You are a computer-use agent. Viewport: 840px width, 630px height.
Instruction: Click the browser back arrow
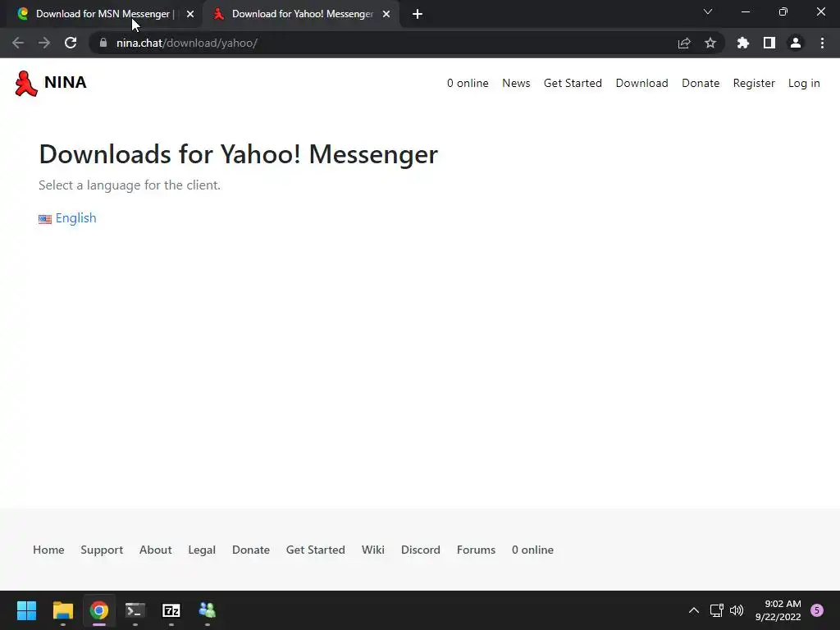coord(18,43)
